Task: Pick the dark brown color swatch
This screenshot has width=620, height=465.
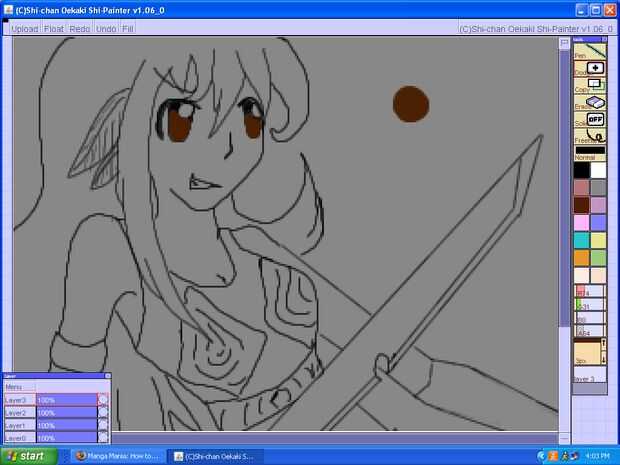Action: 582,205
